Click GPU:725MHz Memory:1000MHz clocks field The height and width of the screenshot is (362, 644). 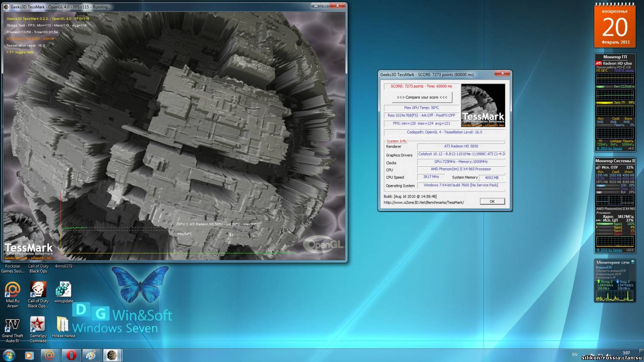[x=461, y=162]
